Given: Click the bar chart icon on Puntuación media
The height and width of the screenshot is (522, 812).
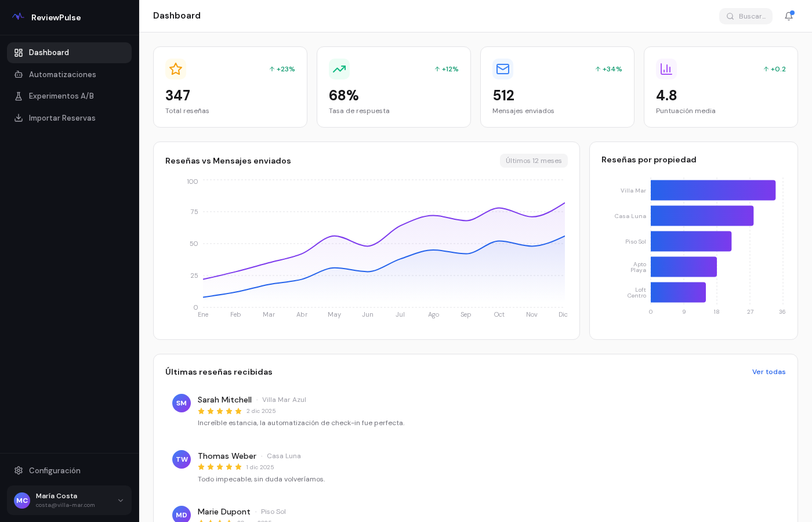Looking at the screenshot, I should 666,69.
